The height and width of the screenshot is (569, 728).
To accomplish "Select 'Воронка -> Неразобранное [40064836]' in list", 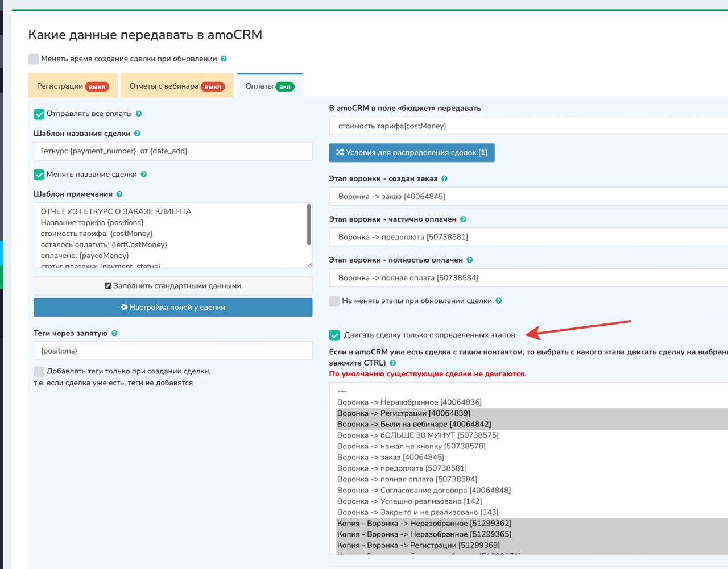I will click(x=409, y=402).
